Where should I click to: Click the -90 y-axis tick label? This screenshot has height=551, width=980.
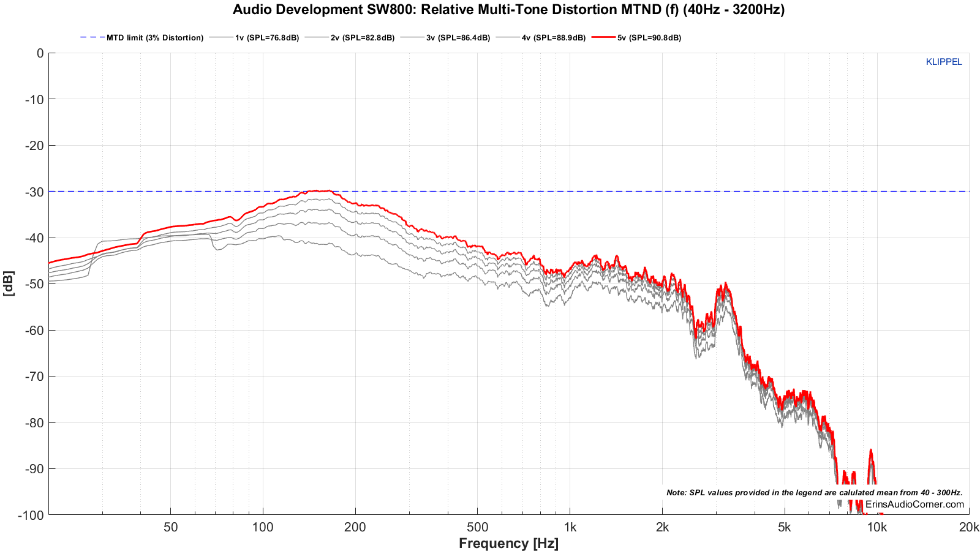click(34, 469)
